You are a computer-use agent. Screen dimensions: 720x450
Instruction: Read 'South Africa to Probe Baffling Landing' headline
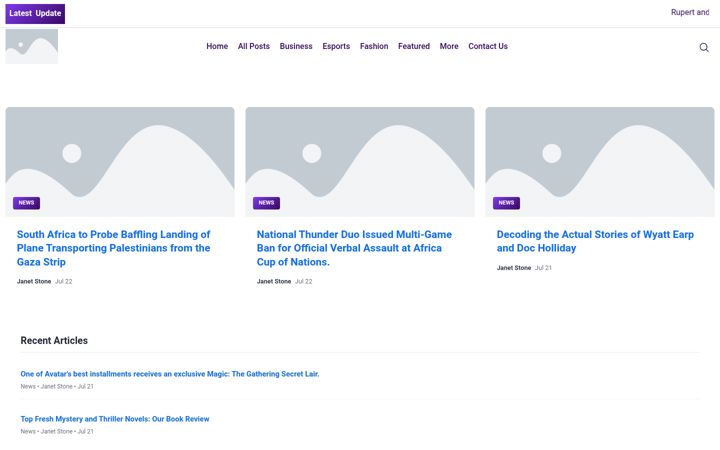[113, 248]
